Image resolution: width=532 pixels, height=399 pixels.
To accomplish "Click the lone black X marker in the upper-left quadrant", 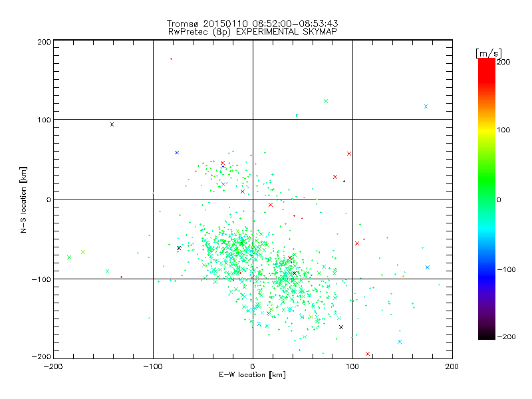I will (x=112, y=124).
